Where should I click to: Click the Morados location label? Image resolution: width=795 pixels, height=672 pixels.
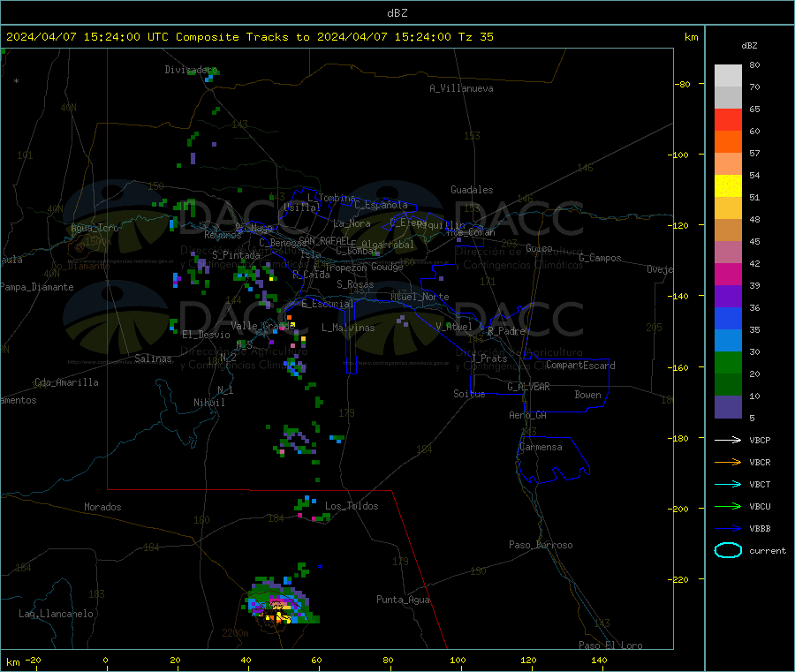[102, 507]
